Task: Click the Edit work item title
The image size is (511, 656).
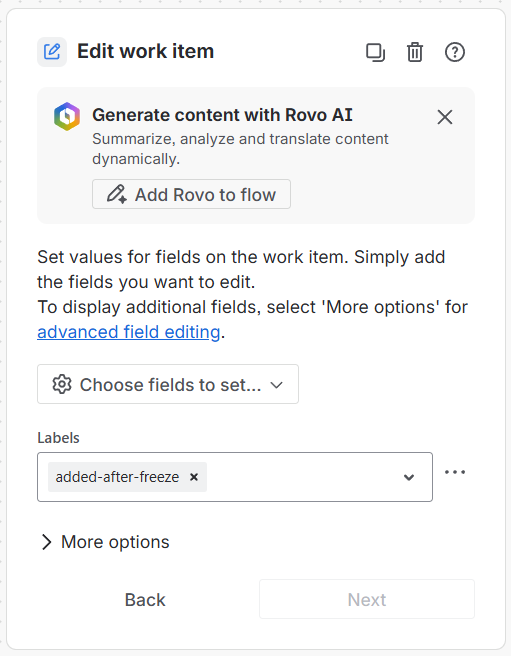Action: click(x=145, y=51)
